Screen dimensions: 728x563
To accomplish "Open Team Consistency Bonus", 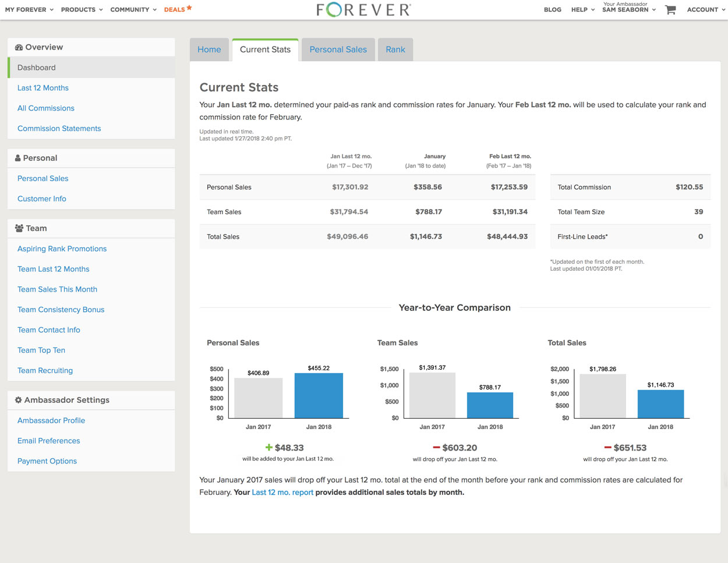I will 61,310.
